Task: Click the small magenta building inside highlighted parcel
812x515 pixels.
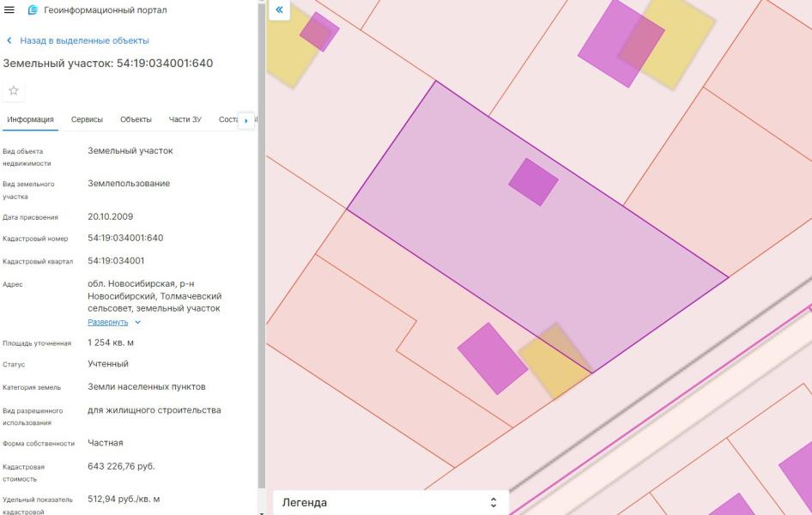Action: pos(533,181)
